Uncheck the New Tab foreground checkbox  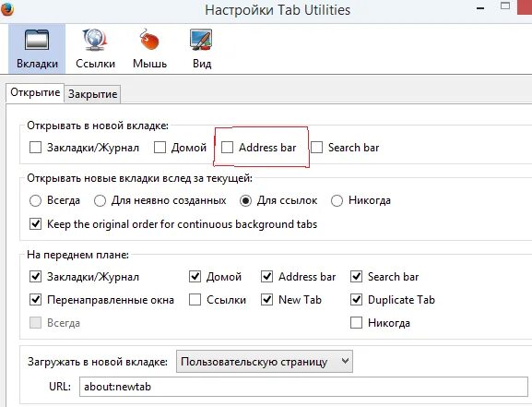[267, 300]
